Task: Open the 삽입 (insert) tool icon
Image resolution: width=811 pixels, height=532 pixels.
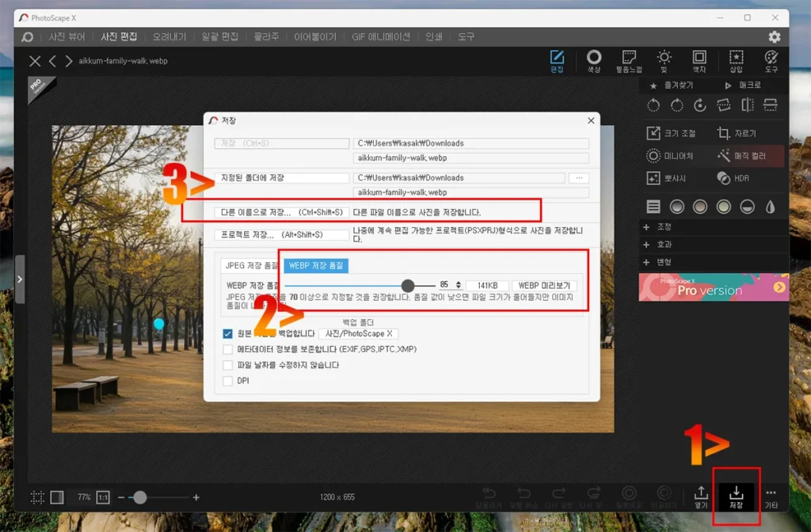Action: pos(736,60)
